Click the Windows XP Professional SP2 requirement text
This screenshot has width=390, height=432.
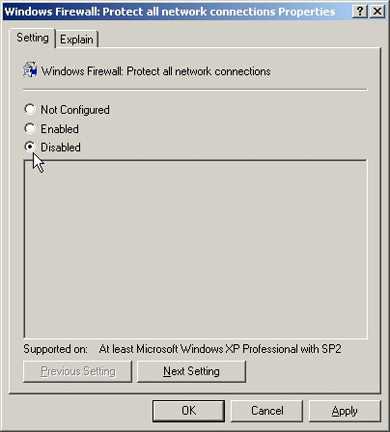pyautogui.click(x=220, y=349)
